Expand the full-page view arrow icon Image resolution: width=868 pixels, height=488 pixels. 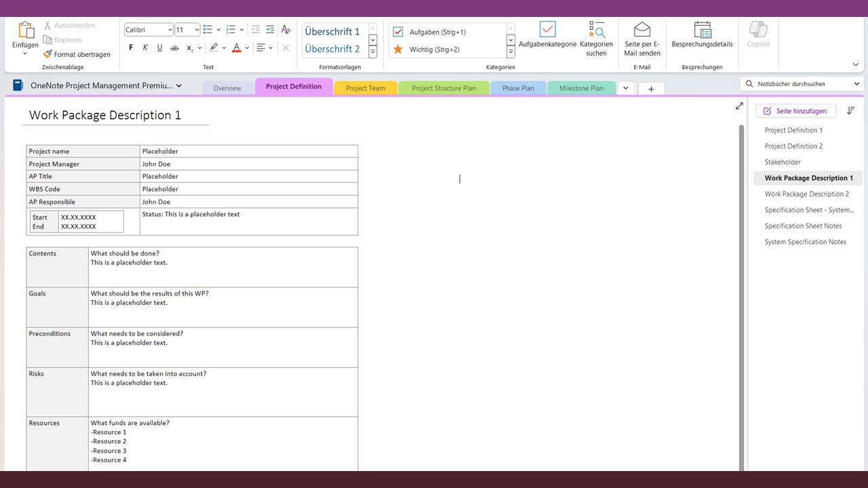739,106
